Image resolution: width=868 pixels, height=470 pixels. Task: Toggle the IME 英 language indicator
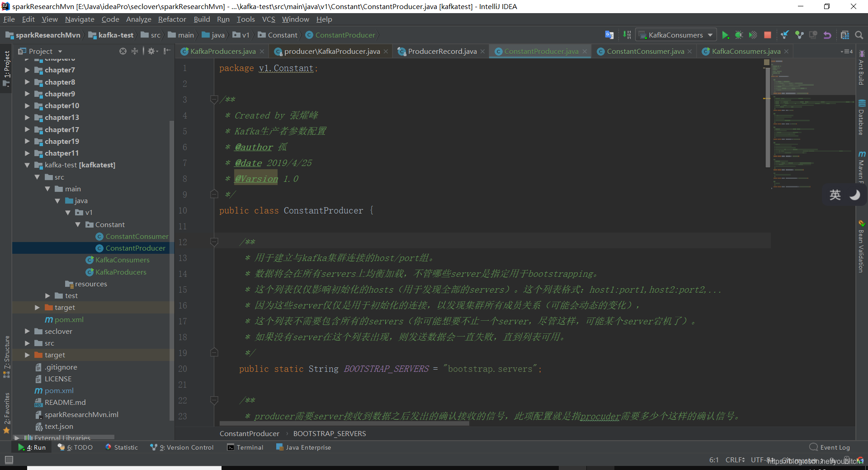[x=835, y=195]
